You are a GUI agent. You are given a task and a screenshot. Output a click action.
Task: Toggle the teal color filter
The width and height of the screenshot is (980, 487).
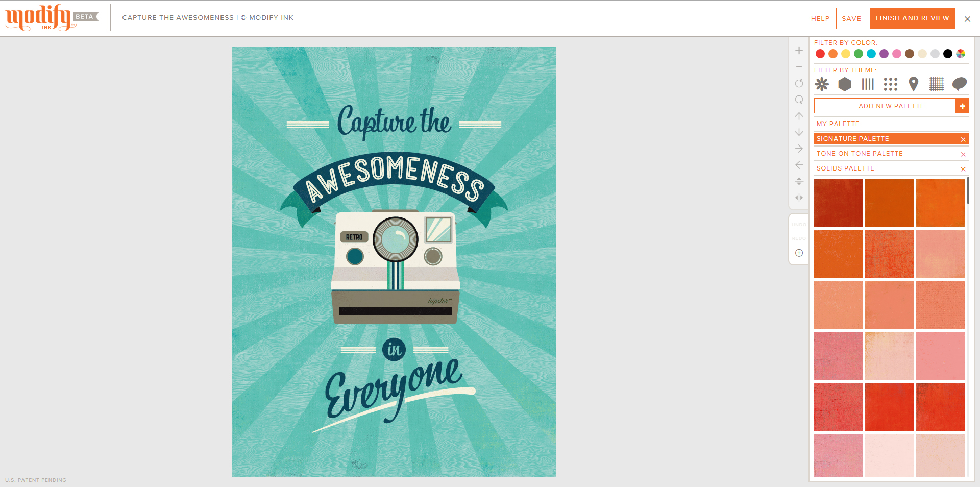pyautogui.click(x=871, y=54)
